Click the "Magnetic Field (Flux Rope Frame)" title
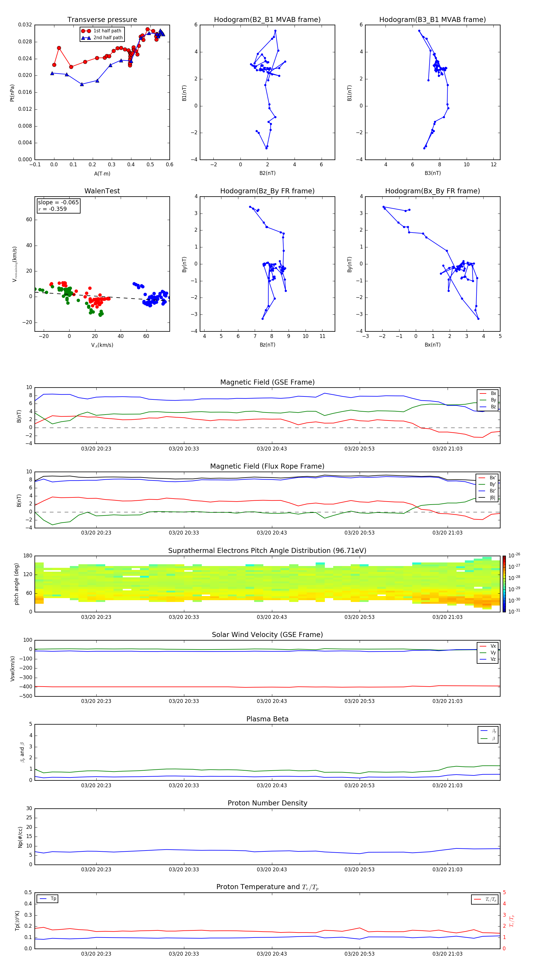Screen dimensions: 535x980 tap(267, 466)
